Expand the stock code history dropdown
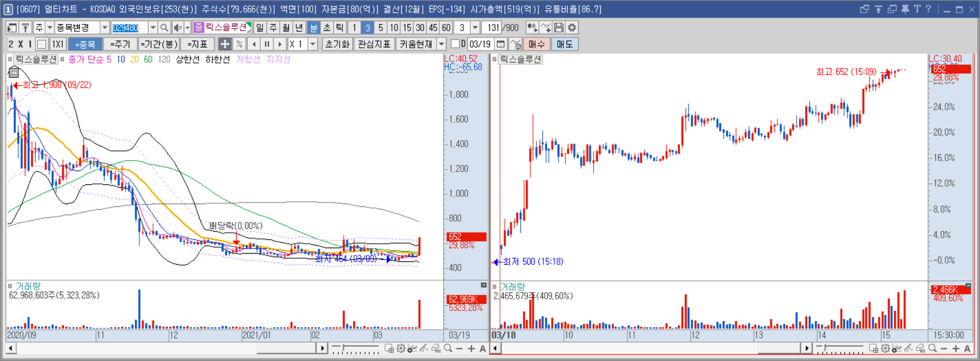Viewport: 980px width, 361px height. pyautogui.click(x=153, y=28)
